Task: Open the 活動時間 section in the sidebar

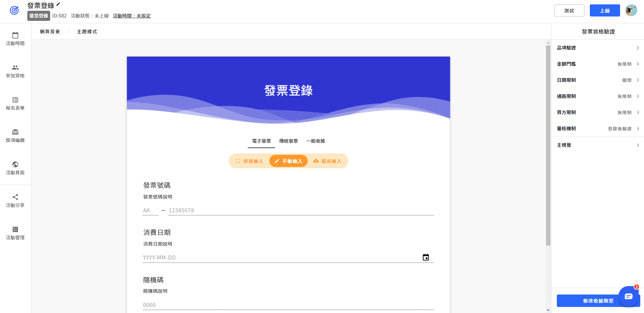Action: coord(15,38)
